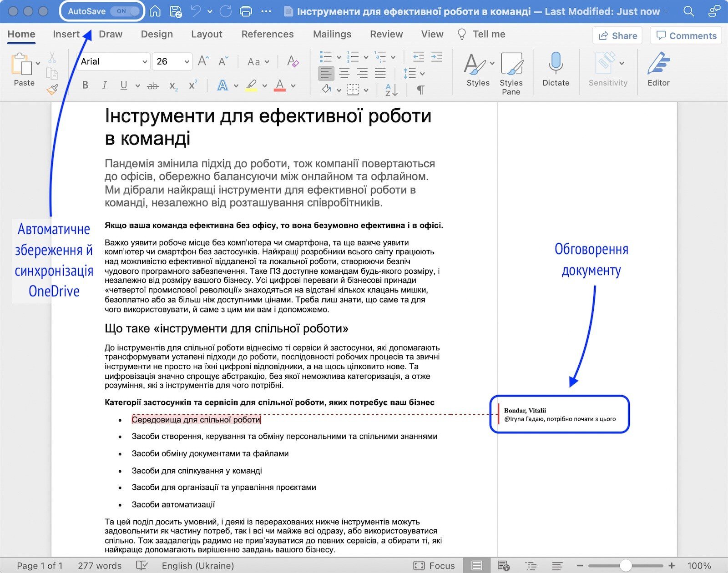The width and height of the screenshot is (728, 573).
Task: Click the strikethrough icon
Action: (153, 85)
